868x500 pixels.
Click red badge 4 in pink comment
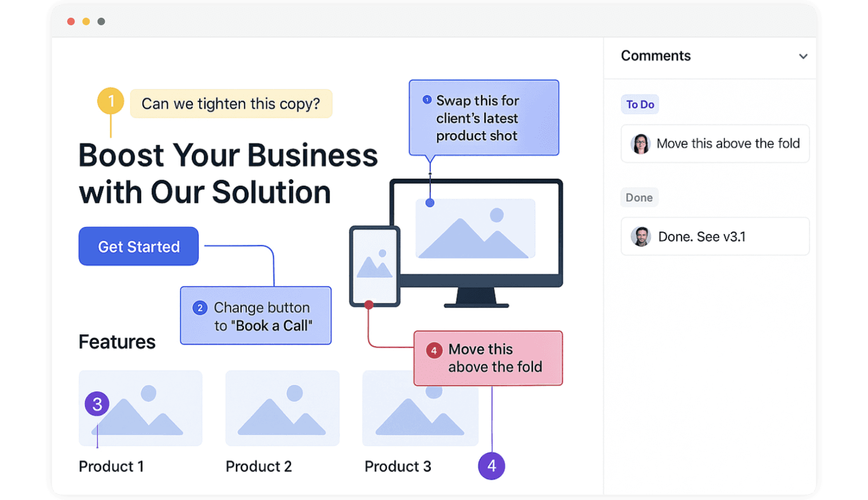click(434, 350)
